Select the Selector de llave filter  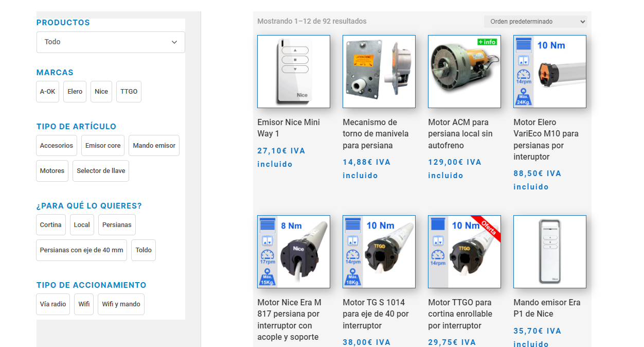click(x=101, y=171)
